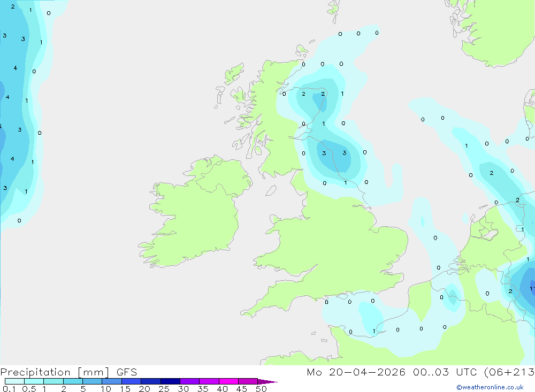Click the "35" legend tick label

(203, 389)
